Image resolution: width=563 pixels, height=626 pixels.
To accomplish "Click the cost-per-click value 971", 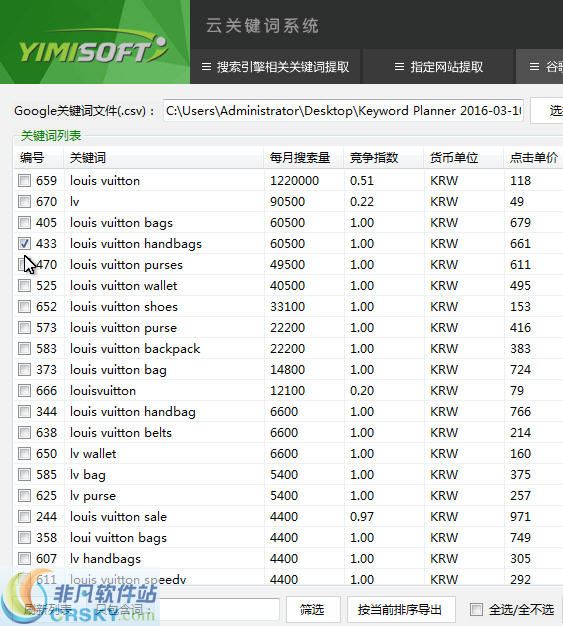I will tap(520, 517).
